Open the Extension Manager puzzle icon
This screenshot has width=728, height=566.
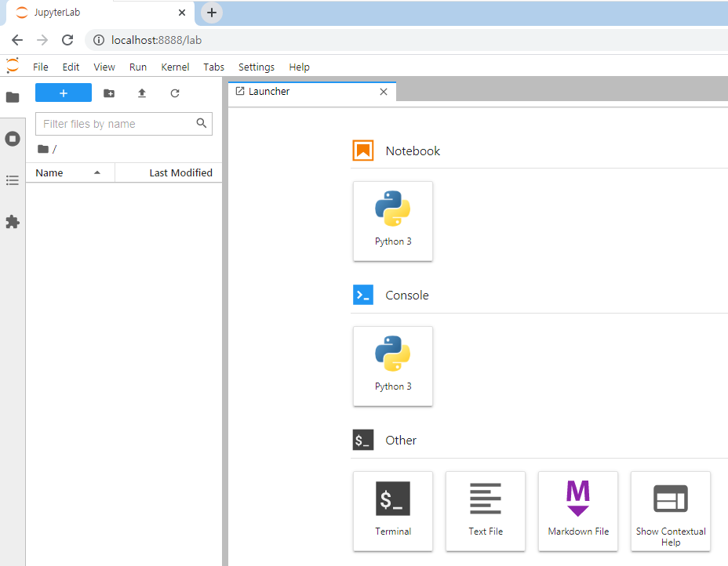point(13,222)
